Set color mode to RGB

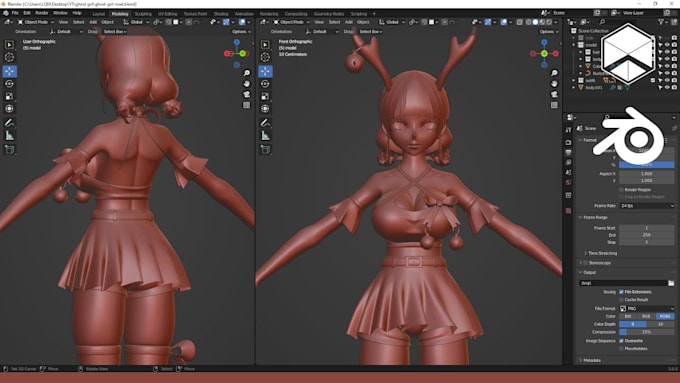[646, 316]
